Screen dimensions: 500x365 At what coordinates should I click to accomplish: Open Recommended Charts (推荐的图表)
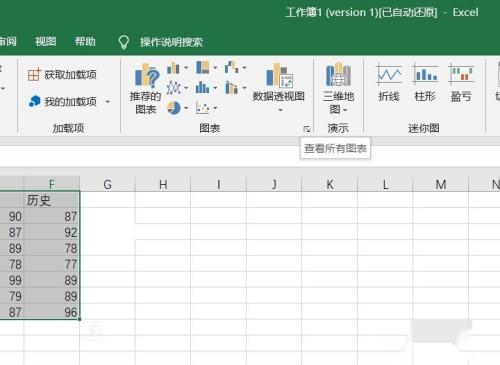(x=146, y=89)
